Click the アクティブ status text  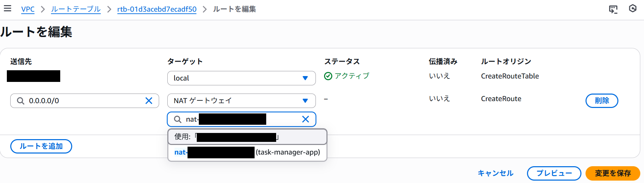[x=352, y=76]
